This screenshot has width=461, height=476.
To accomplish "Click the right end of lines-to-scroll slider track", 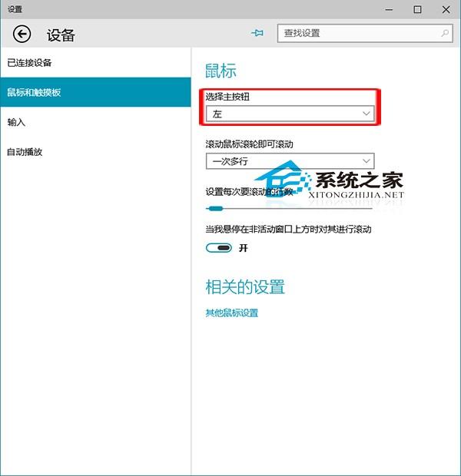I will tap(370, 208).
